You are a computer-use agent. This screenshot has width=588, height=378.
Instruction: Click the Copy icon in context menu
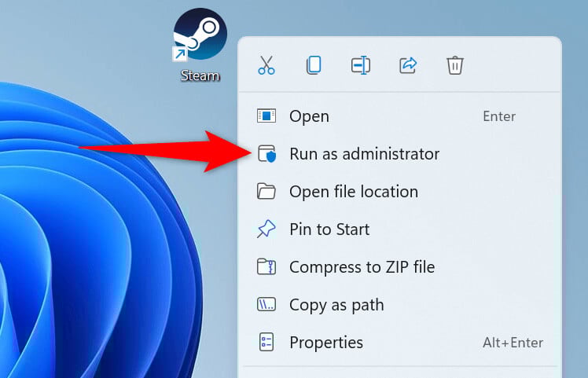pos(314,65)
